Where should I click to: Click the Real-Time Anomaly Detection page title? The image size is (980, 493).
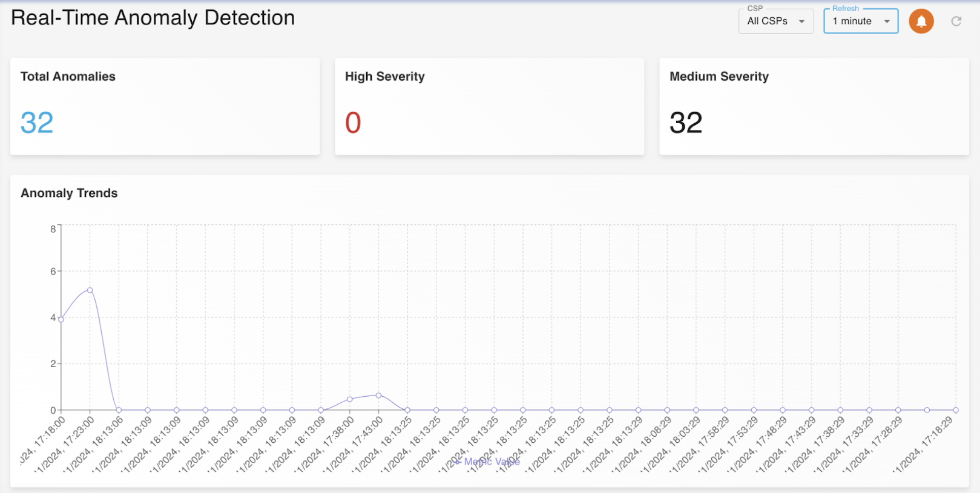point(153,18)
